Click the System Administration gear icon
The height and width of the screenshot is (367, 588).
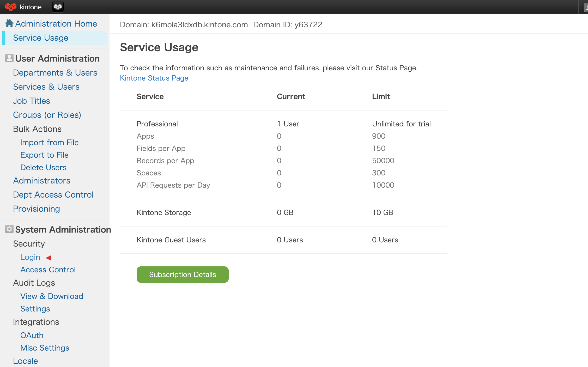(9, 229)
